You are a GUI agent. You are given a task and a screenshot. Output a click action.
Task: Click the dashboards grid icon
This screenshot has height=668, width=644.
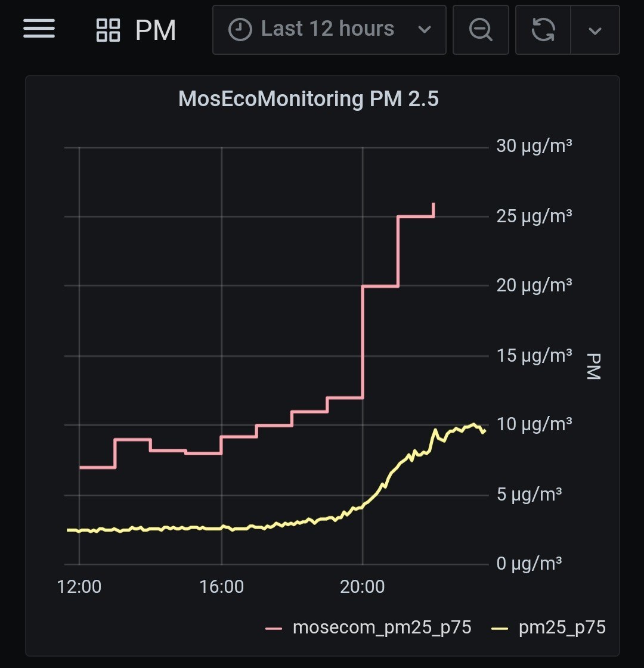coord(109,30)
